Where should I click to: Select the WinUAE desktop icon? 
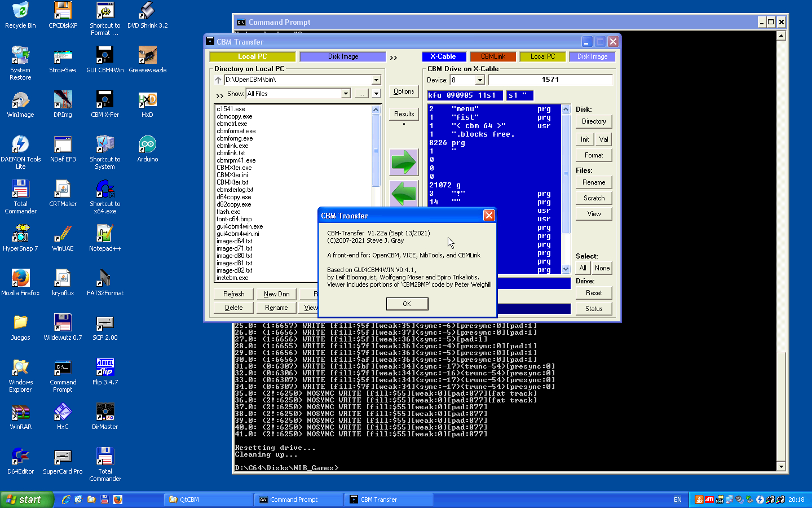point(63,238)
